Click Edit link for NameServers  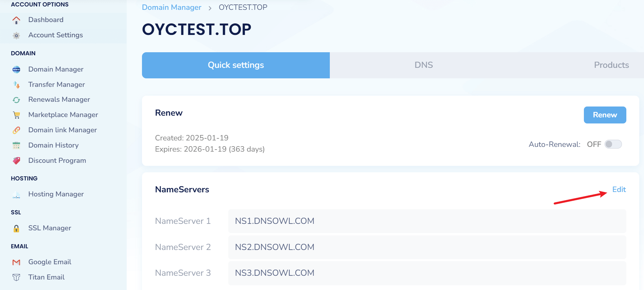point(619,190)
